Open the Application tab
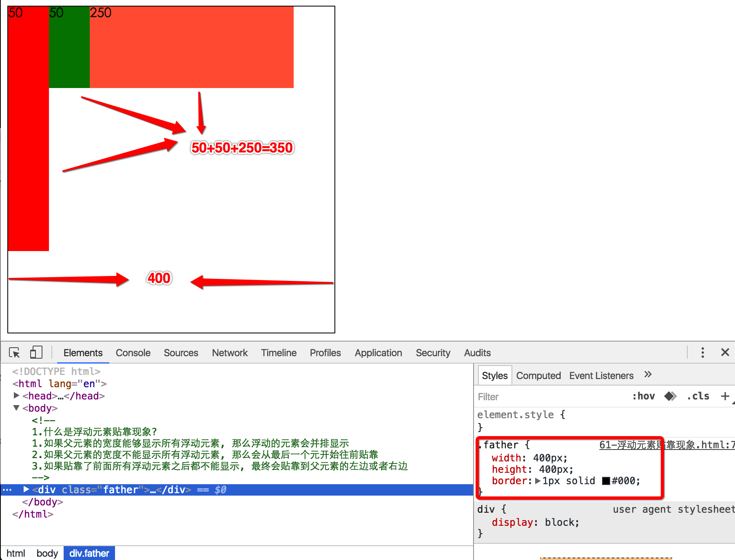 pyautogui.click(x=378, y=353)
